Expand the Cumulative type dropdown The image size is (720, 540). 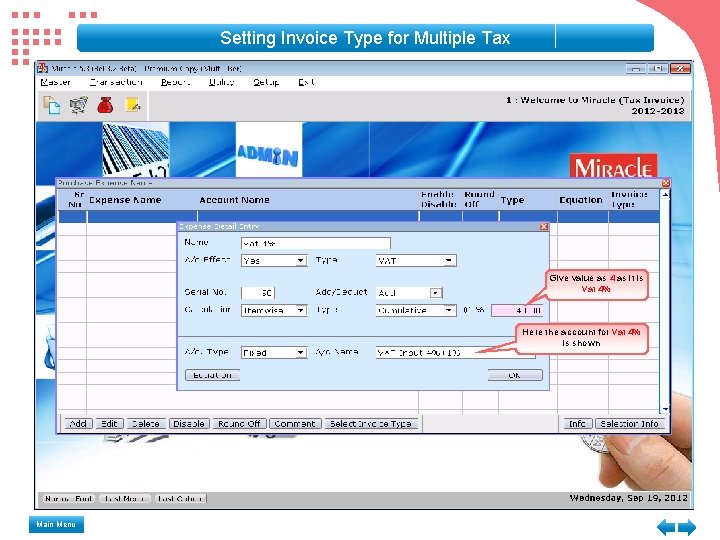[449, 310]
